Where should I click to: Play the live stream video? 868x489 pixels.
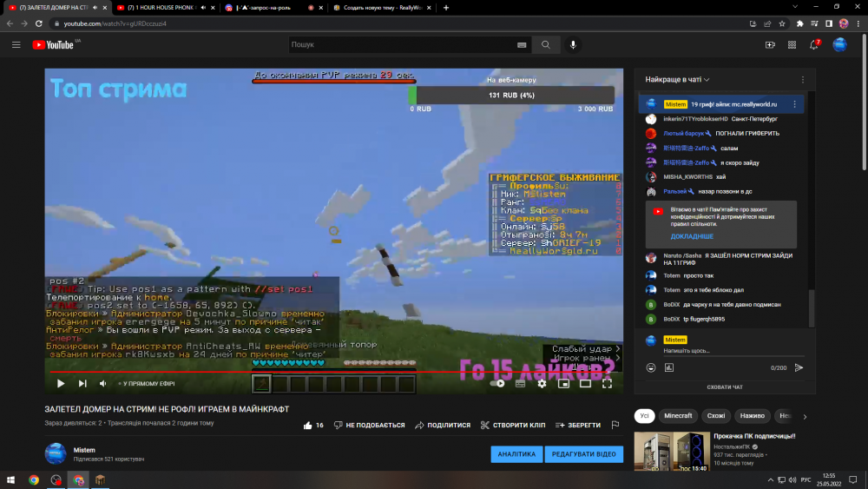point(61,383)
